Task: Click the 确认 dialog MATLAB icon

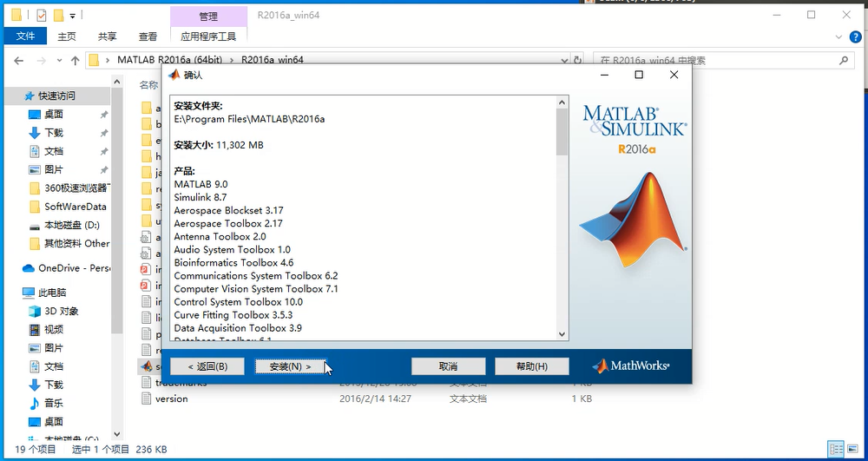Action: point(174,75)
